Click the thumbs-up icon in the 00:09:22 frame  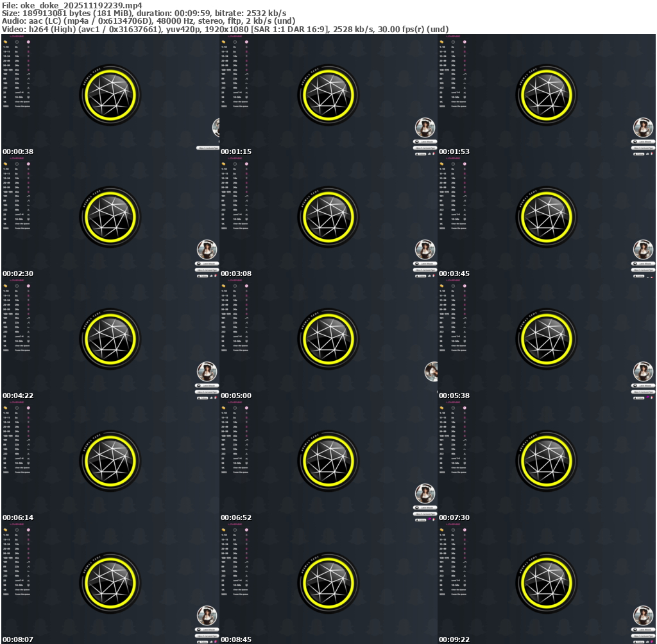coord(648,641)
